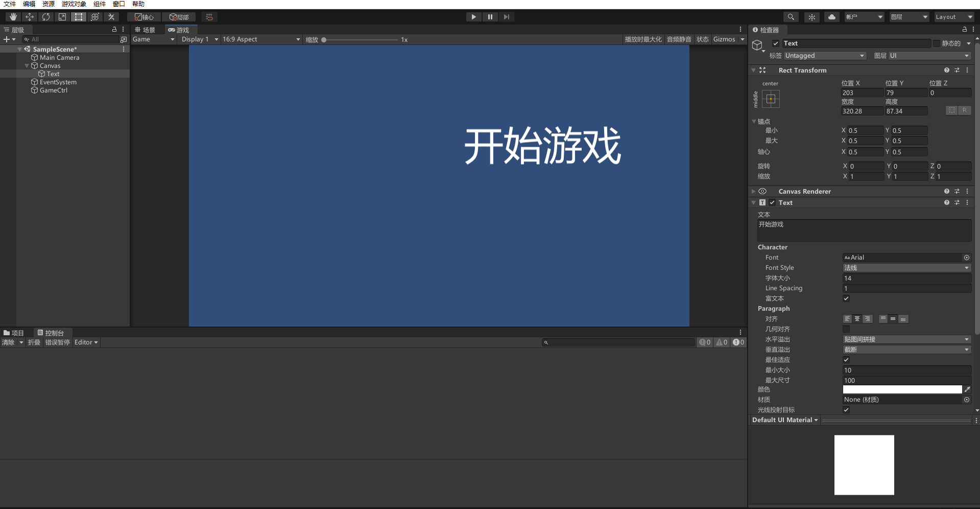Screen dimensions: 980x509
Task: Open anchor presets box
Action: coord(771,99)
